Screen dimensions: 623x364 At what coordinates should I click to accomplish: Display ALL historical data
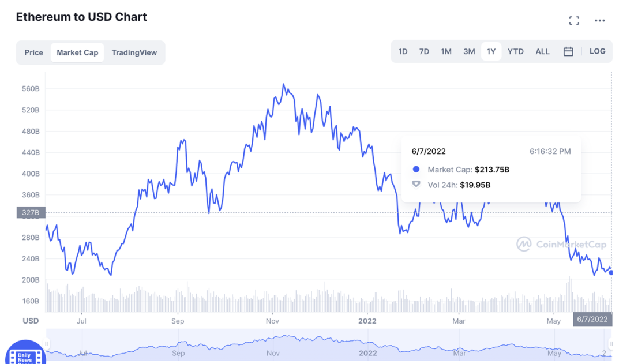tap(542, 52)
